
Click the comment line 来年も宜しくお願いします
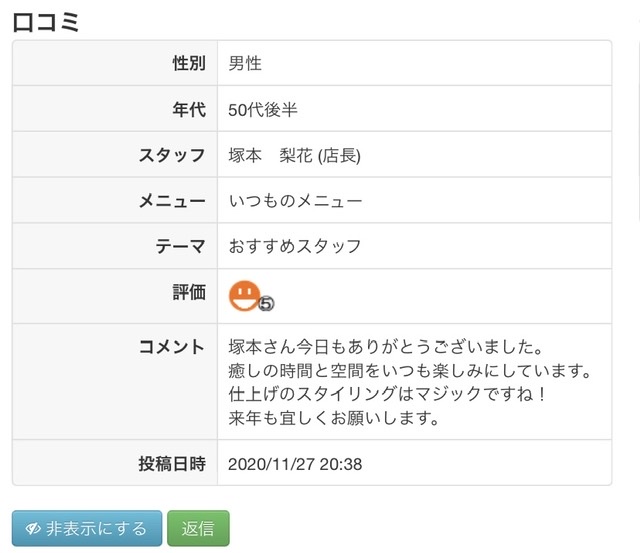(x=334, y=418)
